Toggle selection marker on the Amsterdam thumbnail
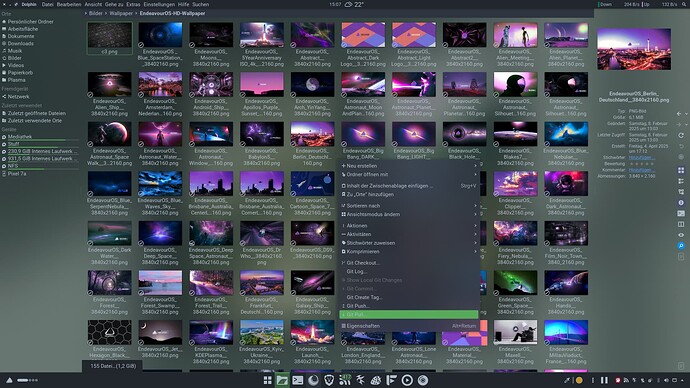690x388 pixels. (x=141, y=95)
